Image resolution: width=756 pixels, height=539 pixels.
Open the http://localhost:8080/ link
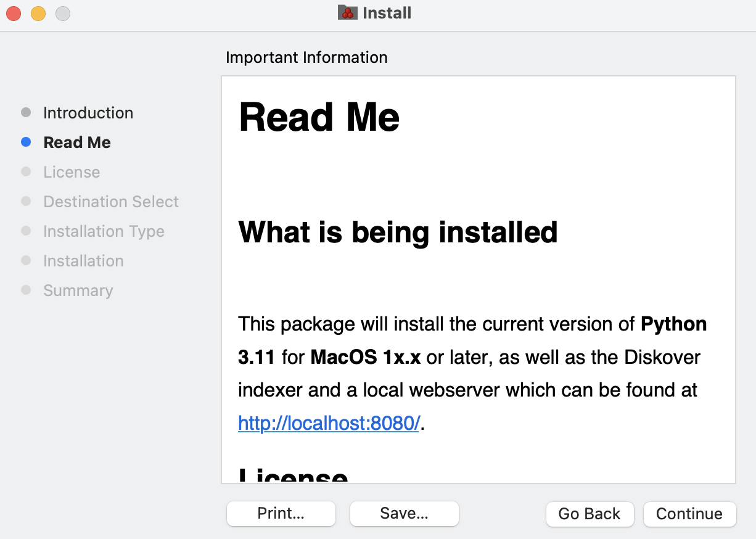(329, 423)
